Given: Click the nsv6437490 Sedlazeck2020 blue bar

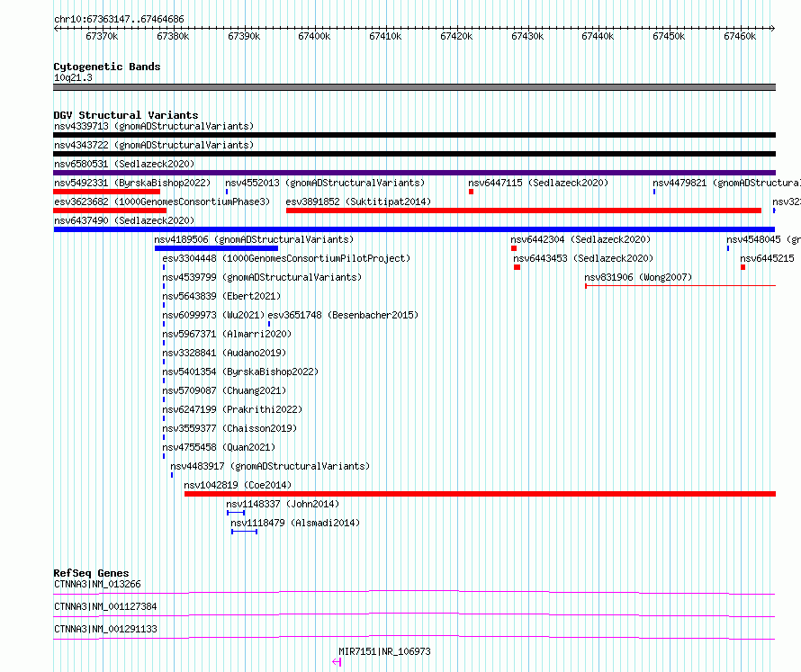Looking at the screenshot, I should (414, 229).
